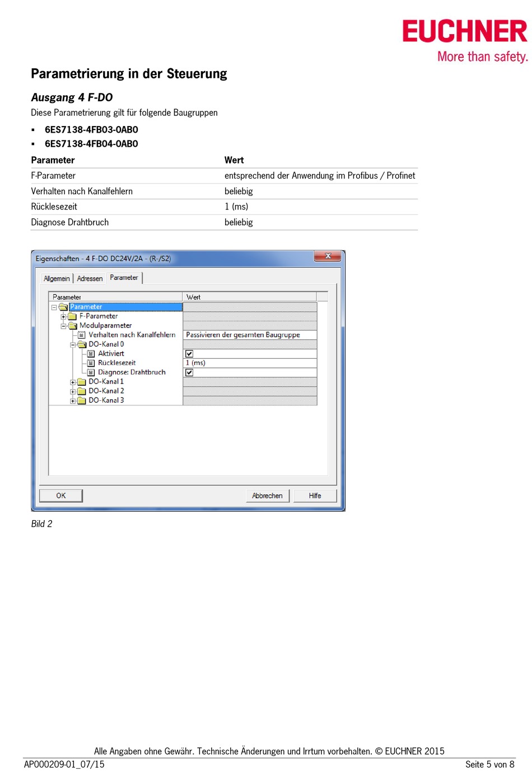Click the DO-Kanal 1 folder icon
The image size is (532, 772).
click(x=82, y=382)
